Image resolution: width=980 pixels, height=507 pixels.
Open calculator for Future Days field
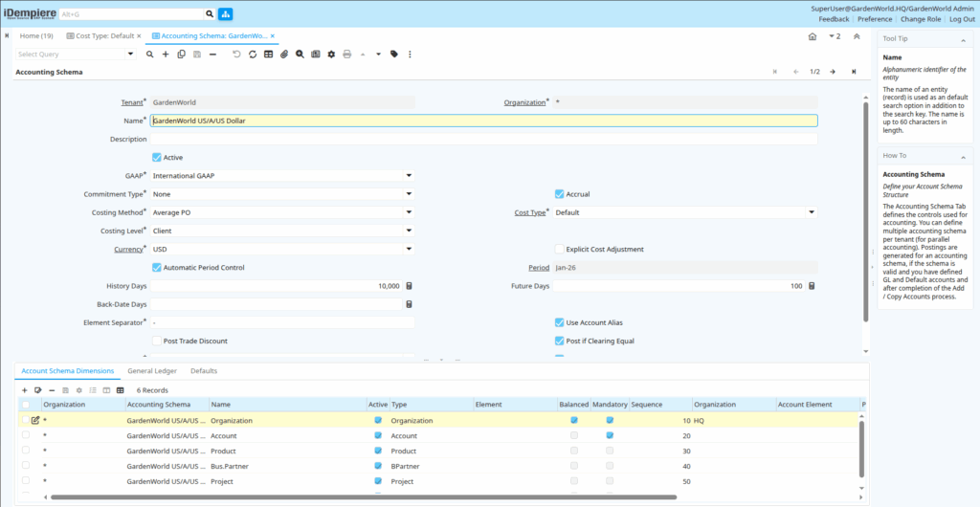tap(812, 286)
